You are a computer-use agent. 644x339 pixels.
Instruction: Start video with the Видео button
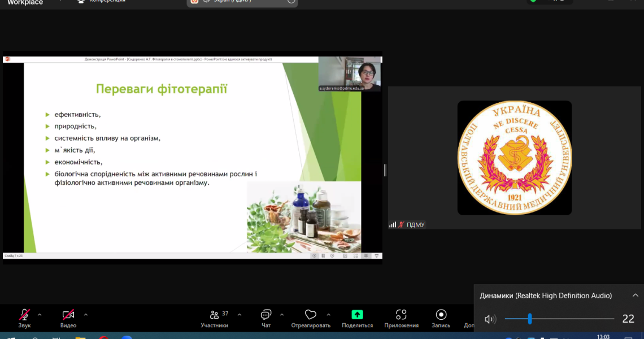coord(68,319)
